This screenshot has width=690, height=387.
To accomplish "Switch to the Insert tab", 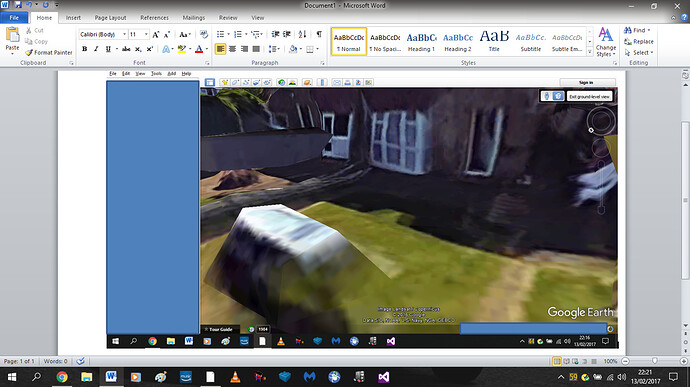I will [x=73, y=18].
